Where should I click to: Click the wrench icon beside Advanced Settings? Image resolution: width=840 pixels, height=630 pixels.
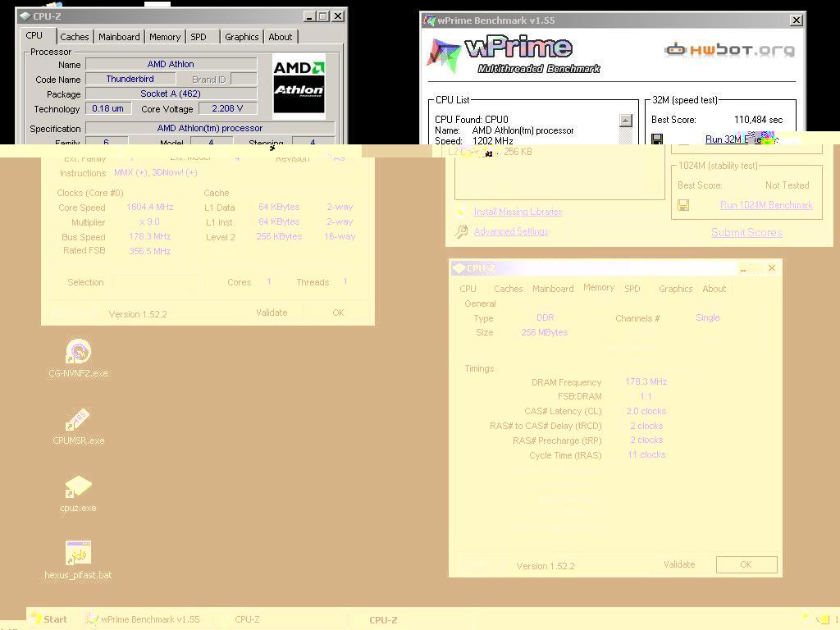461,231
